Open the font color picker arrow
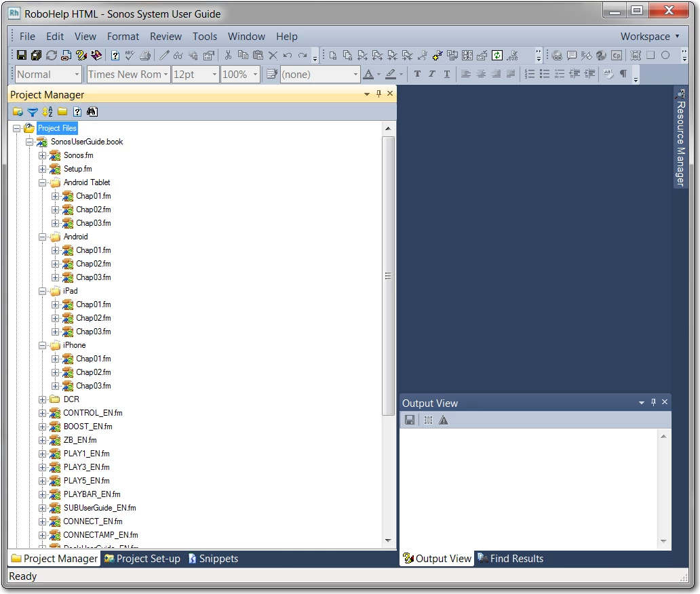This screenshot has width=700, height=594. (x=379, y=75)
